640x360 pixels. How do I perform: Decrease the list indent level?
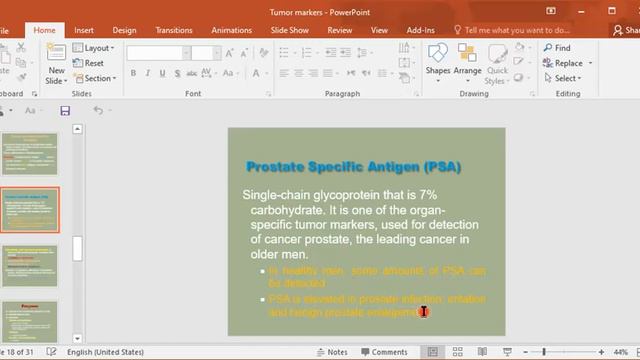tap(331, 53)
